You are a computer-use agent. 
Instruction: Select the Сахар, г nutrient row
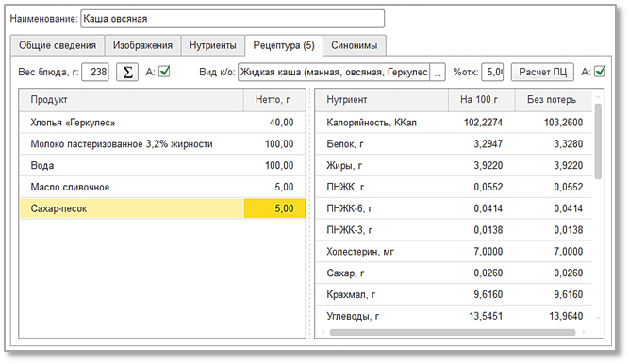pos(454,273)
